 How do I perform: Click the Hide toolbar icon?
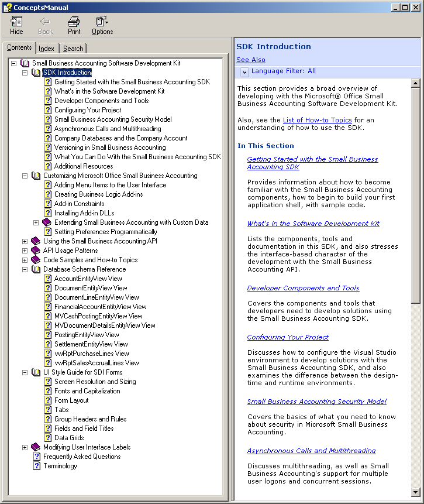click(16, 22)
